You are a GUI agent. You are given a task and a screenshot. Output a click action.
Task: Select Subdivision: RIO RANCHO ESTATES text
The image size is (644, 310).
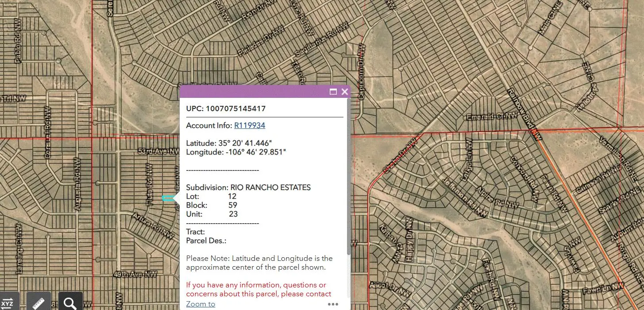(x=248, y=187)
